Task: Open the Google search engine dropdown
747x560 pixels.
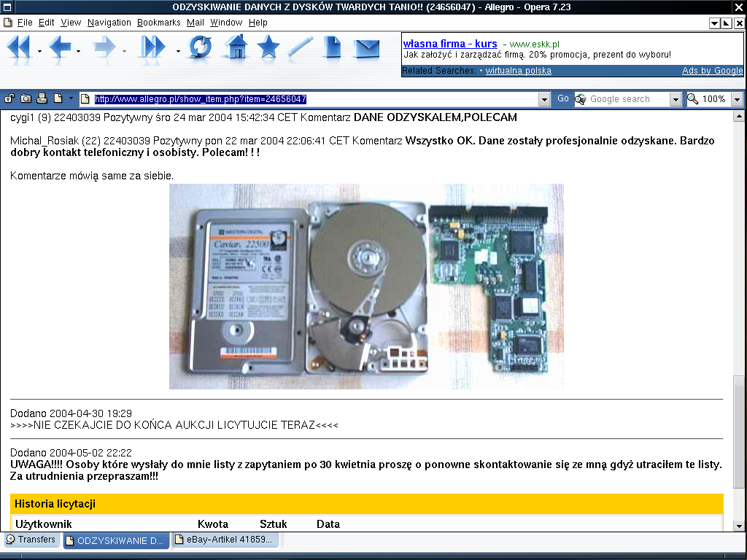Action: pyautogui.click(x=676, y=99)
